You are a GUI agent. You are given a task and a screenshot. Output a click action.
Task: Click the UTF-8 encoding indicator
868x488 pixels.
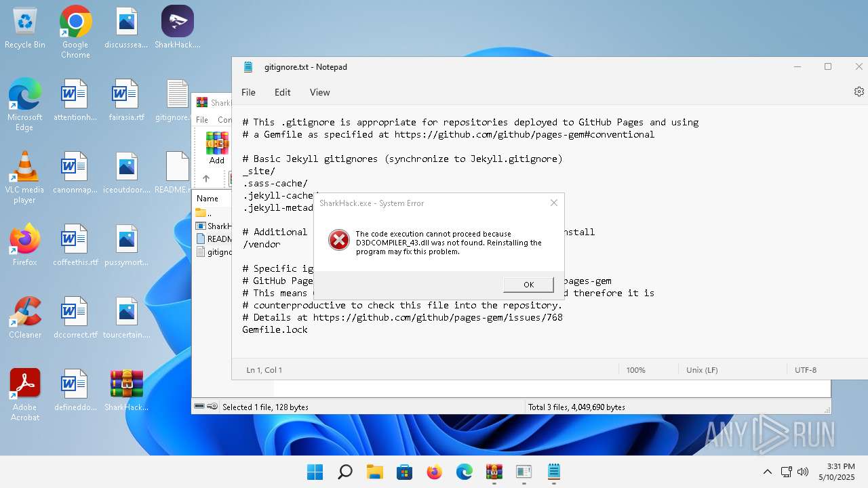pyautogui.click(x=806, y=370)
